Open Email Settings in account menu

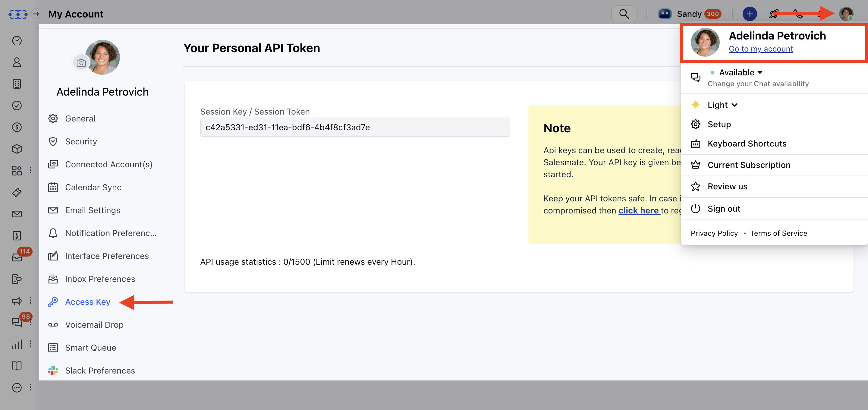coord(92,210)
